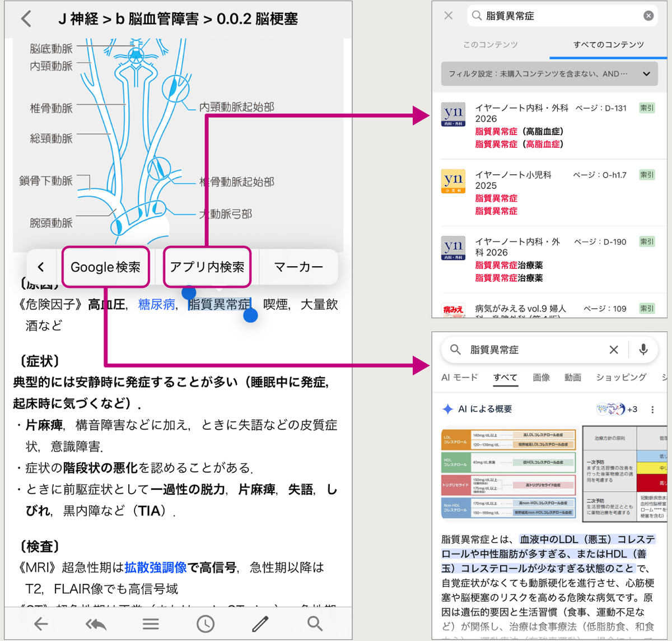Screen dimensions: 672x641
Task: Open the history clock icon
Action: pos(206,624)
